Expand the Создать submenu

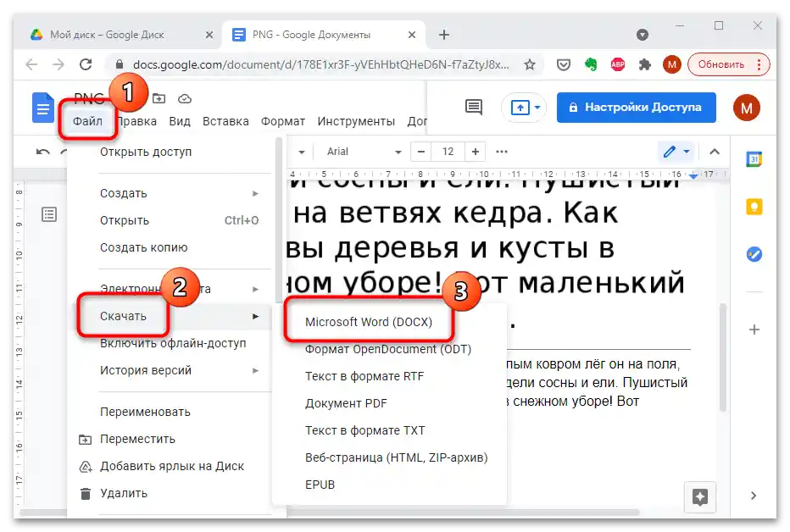click(179, 193)
